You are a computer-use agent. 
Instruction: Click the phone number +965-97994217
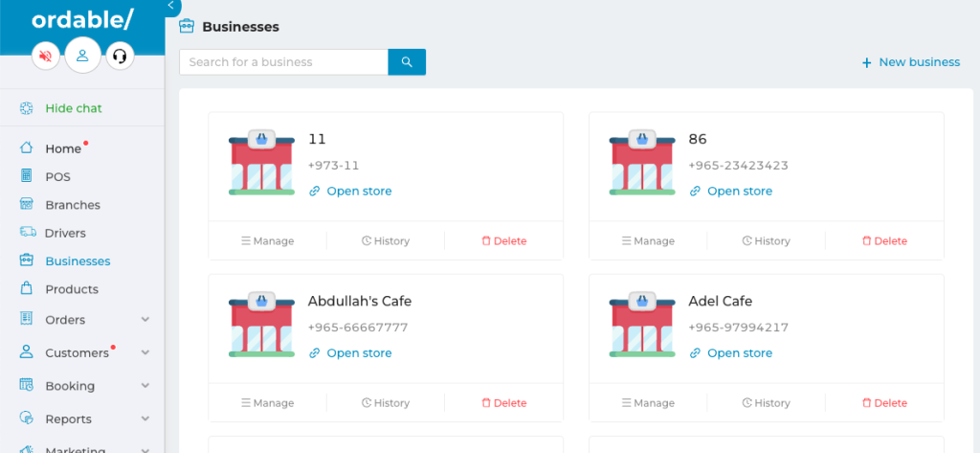pos(738,328)
